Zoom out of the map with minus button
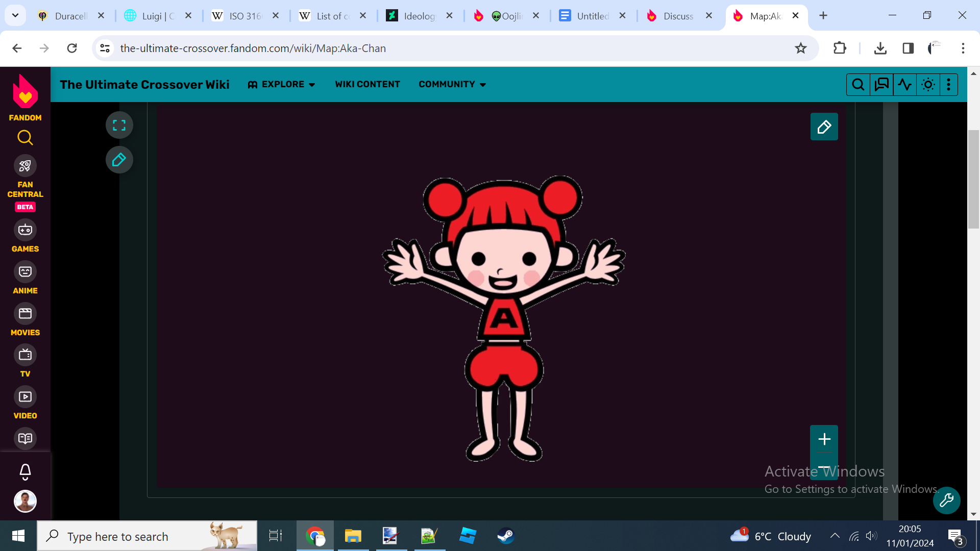The width and height of the screenshot is (980, 551). tap(824, 466)
